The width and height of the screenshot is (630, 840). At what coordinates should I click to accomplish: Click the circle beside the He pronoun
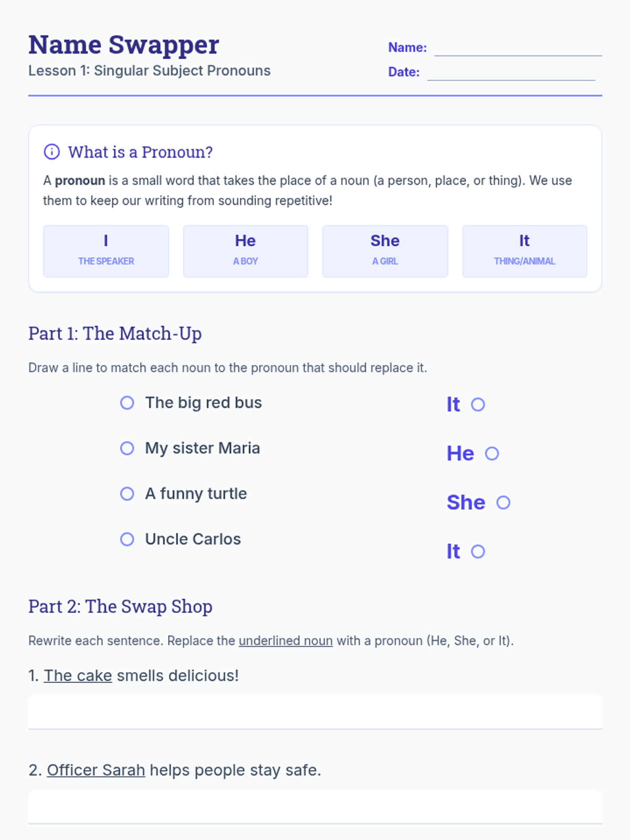click(x=492, y=454)
